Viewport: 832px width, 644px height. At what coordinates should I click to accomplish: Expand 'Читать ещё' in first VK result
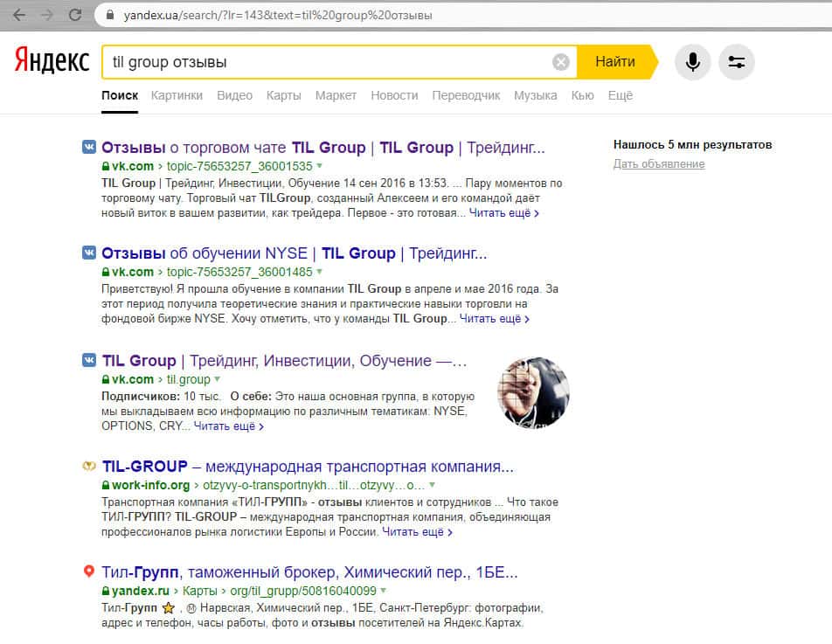(504, 213)
